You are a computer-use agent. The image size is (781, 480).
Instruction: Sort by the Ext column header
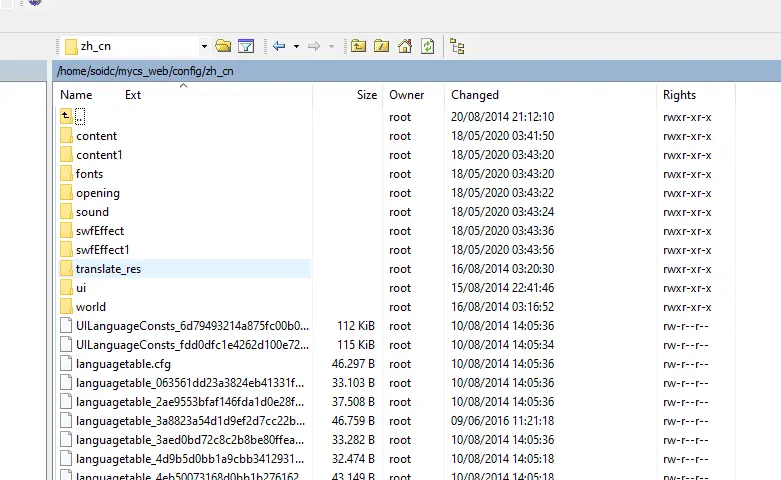[x=133, y=95]
